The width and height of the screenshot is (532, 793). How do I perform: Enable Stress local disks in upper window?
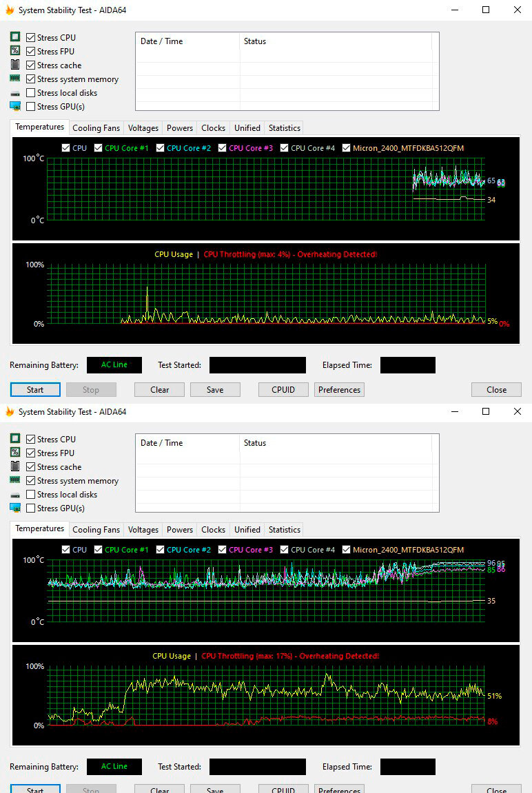[x=31, y=93]
